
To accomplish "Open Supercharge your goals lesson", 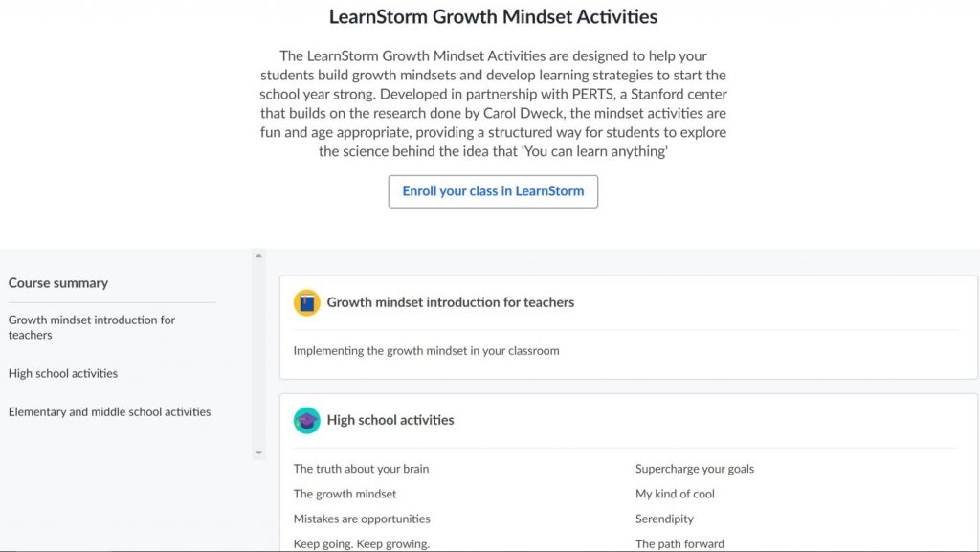I will (695, 469).
